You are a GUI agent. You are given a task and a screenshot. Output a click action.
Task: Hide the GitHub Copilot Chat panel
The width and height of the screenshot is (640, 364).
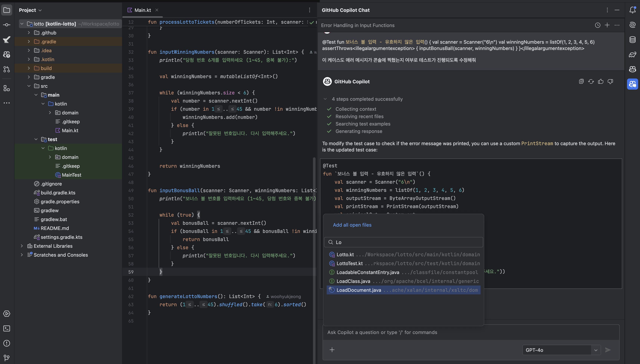click(x=617, y=10)
